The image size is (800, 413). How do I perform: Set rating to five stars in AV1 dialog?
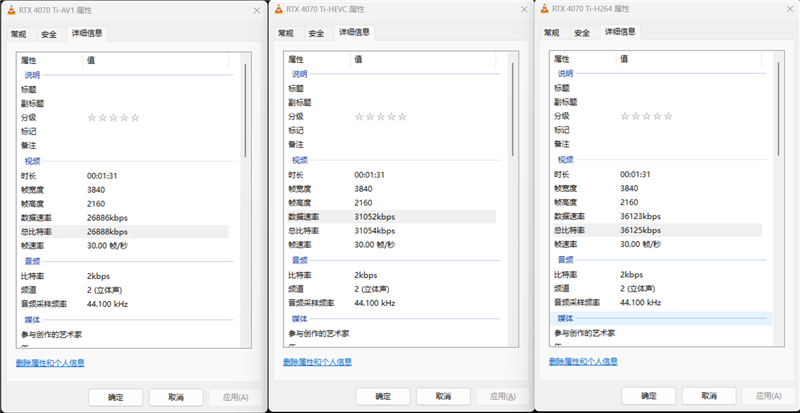pos(135,117)
